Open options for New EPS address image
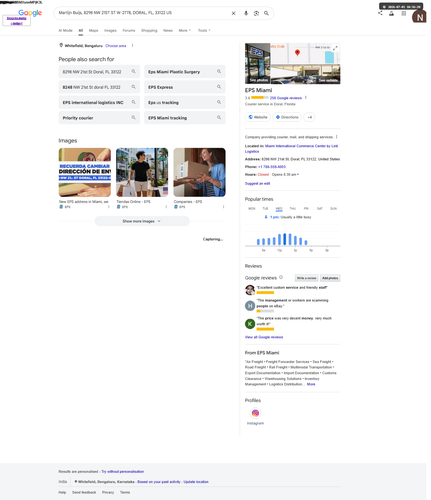The image size is (431, 500). click(x=109, y=207)
